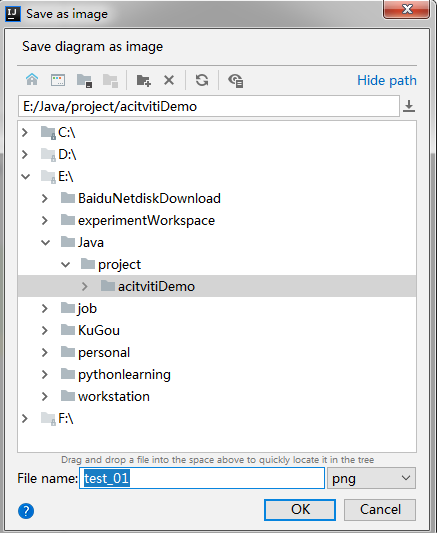Focus the File name text field
The image size is (439, 533).
pyautogui.click(x=202, y=478)
